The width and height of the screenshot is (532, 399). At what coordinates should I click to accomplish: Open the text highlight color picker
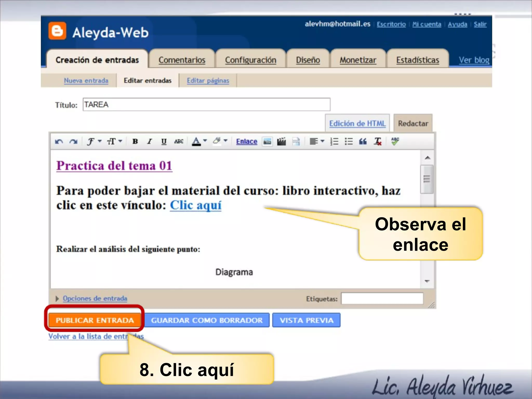point(220,142)
